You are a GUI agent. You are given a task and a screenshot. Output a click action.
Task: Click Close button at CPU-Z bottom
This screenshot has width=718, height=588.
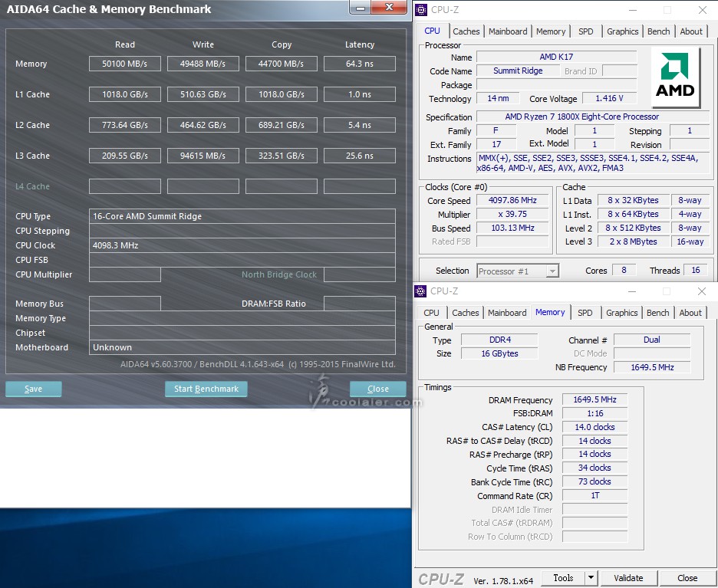click(x=687, y=578)
